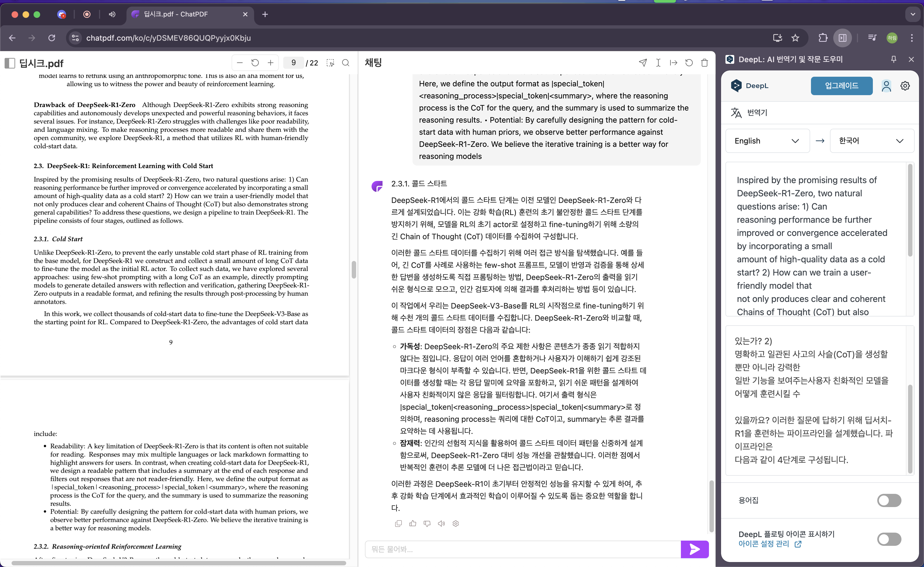Copy the chat response
Viewport: 924px width, 567px height.
point(398,523)
